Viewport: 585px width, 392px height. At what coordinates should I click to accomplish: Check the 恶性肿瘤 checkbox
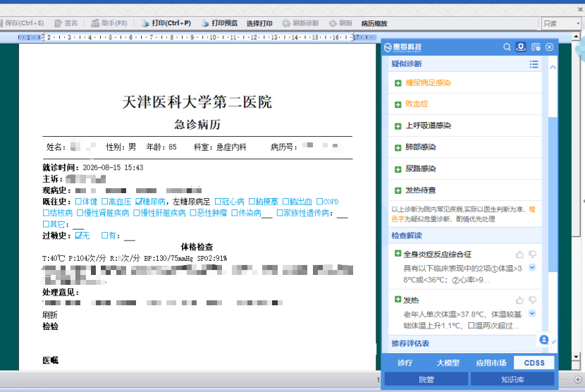click(193, 213)
